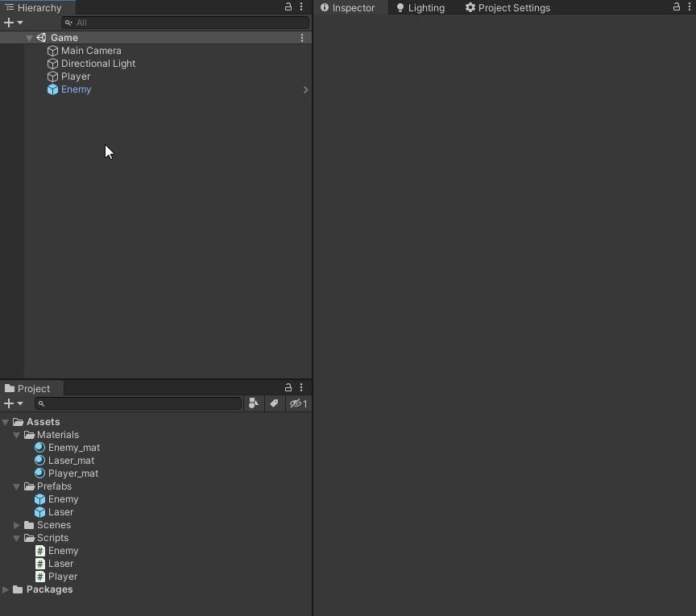Expand the Enemy prefab arrow in Hierarchy
The image size is (696, 616).
click(x=304, y=89)
